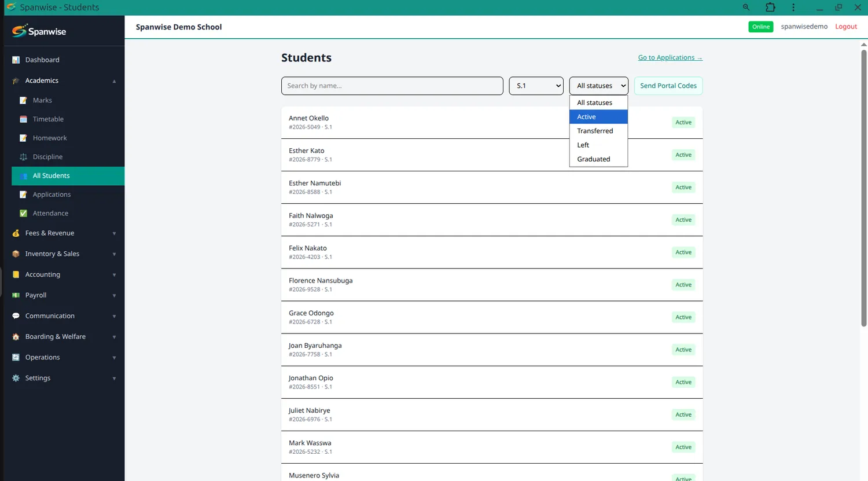Click the Timetable calendar icon
This screenshot has width=868, height=481.
23,119
